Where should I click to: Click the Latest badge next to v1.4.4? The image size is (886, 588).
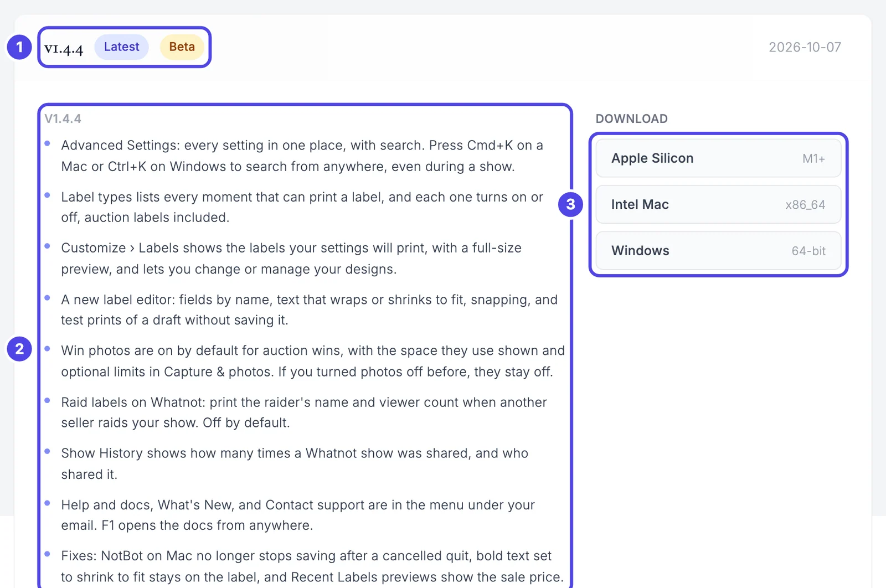point(121,47)
